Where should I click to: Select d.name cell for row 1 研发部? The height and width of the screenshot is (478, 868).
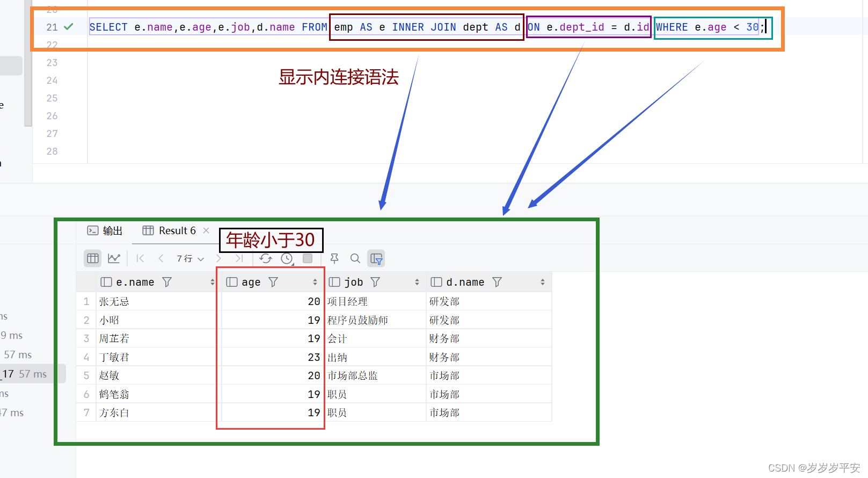(489, 301)
